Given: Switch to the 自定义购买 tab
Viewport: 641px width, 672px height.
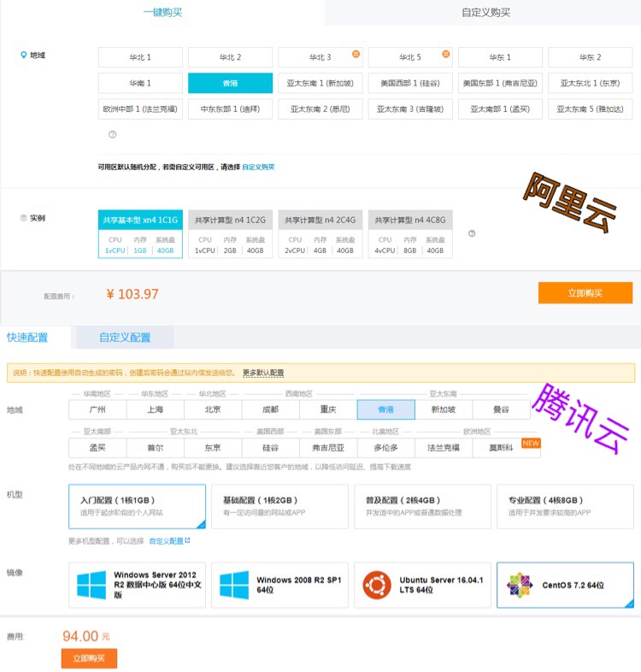Looking at the screenshot, I should [x=485, y=13].
